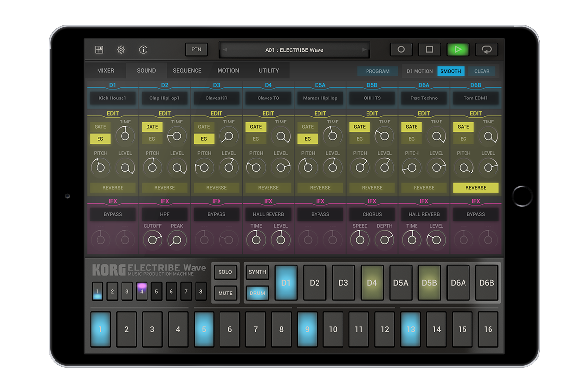
Task: Open the Kick House1 sound selector
Action: coord(112,98)
